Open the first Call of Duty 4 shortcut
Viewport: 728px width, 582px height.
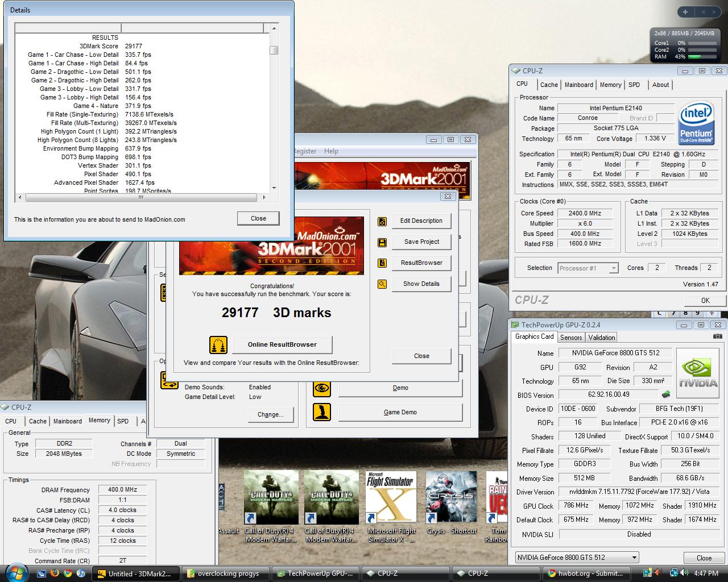271,507
